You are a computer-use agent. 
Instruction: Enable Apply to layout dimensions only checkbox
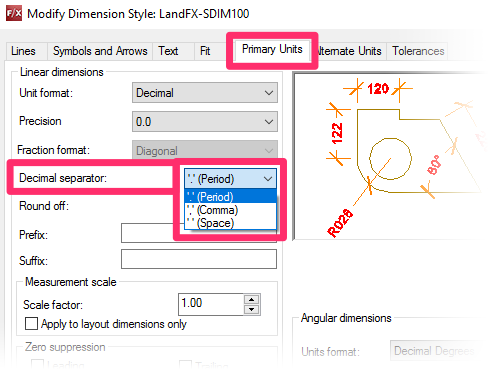coord(32,324)
